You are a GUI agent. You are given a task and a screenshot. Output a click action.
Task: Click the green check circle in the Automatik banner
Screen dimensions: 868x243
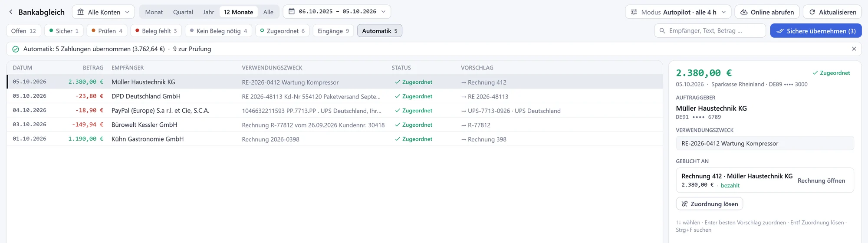pyautogui.click(x=16, y=49)
